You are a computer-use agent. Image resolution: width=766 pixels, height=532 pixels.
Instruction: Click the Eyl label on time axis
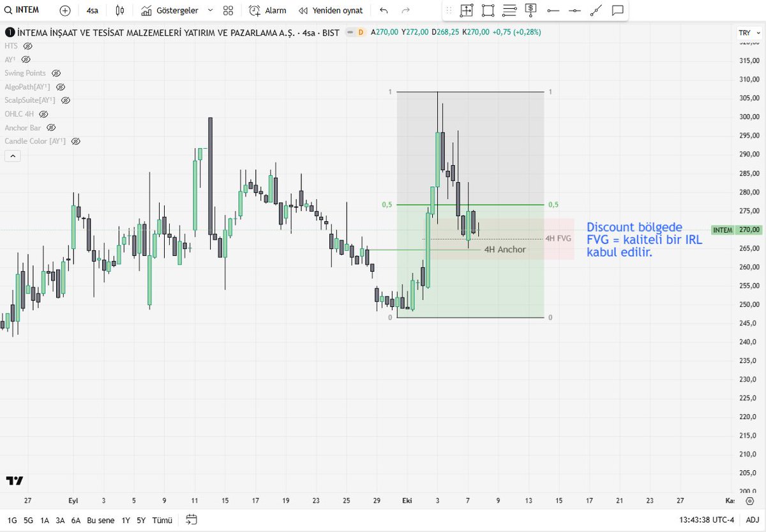(73, 501)
